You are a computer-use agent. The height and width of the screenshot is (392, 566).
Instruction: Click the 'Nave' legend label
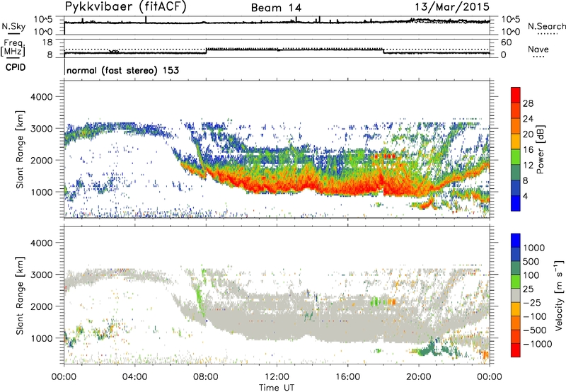pos(538,49)
